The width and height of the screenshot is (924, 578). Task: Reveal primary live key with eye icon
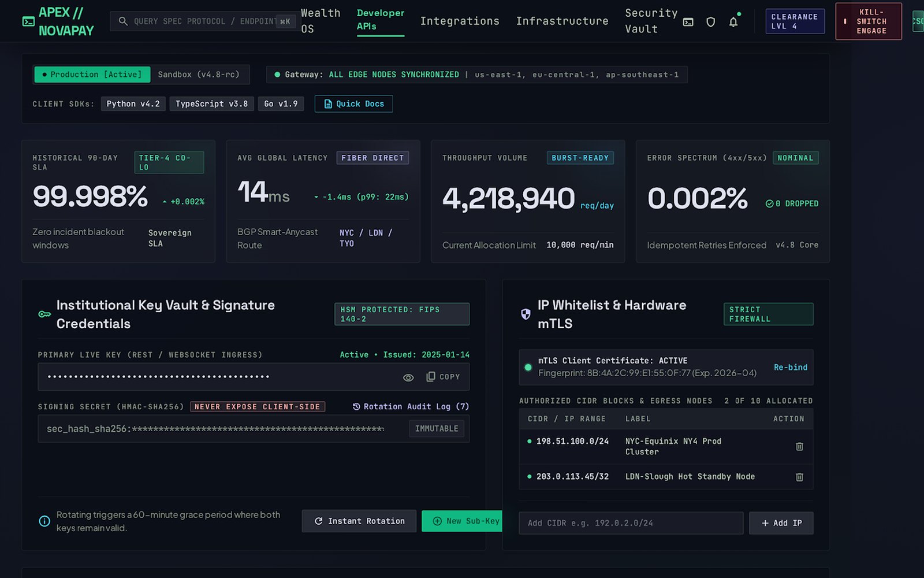(x=408, y=377)
